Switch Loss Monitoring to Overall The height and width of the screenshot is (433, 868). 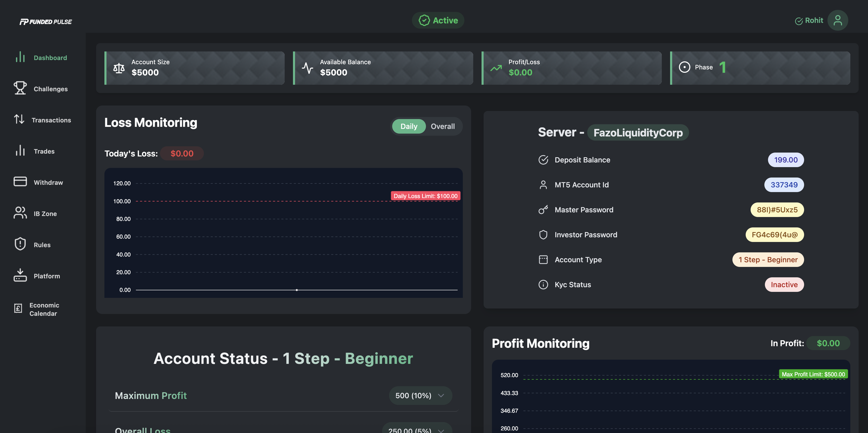pyautogui.click(x=442, y=127)
